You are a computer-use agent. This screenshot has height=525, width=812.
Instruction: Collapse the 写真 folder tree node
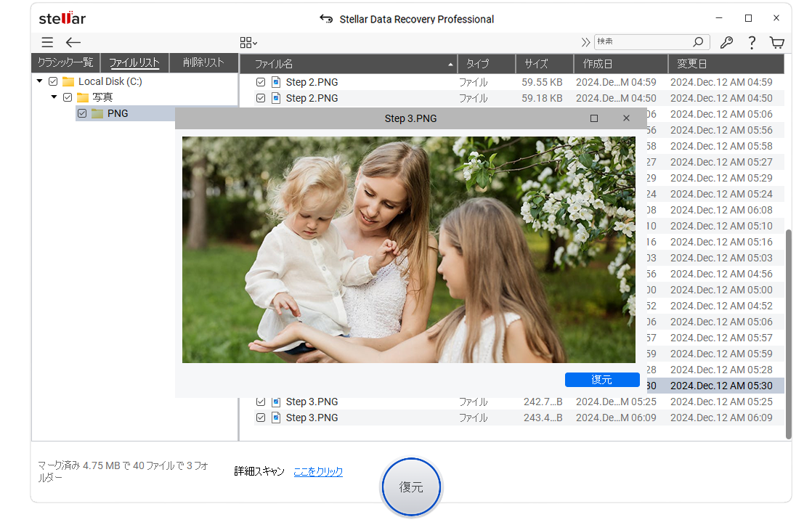[54, 97]
